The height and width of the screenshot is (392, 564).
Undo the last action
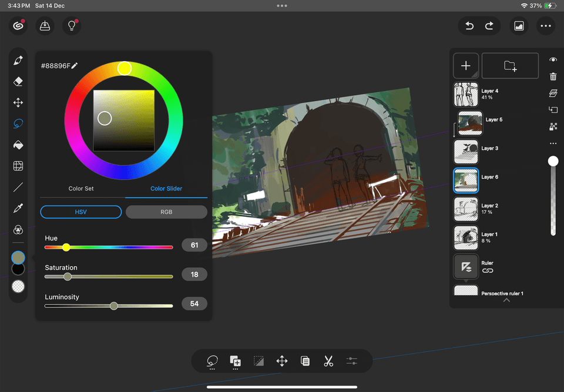[x=469, y=26]
